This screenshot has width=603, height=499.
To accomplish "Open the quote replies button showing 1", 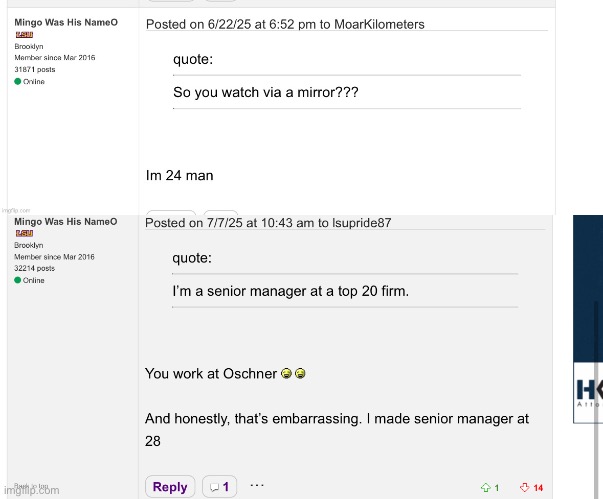I will (219, 487).
